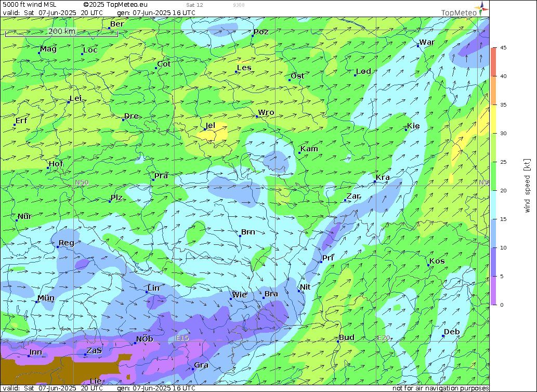The height and width of the screenshot is (392, 537).
Task: Click the 'War' city label
Action: tap(427, 42)
